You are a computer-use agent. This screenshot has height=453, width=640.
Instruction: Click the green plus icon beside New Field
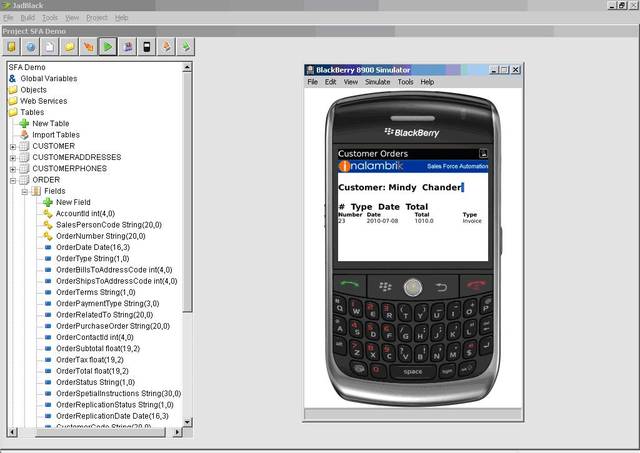pos(48,202)
